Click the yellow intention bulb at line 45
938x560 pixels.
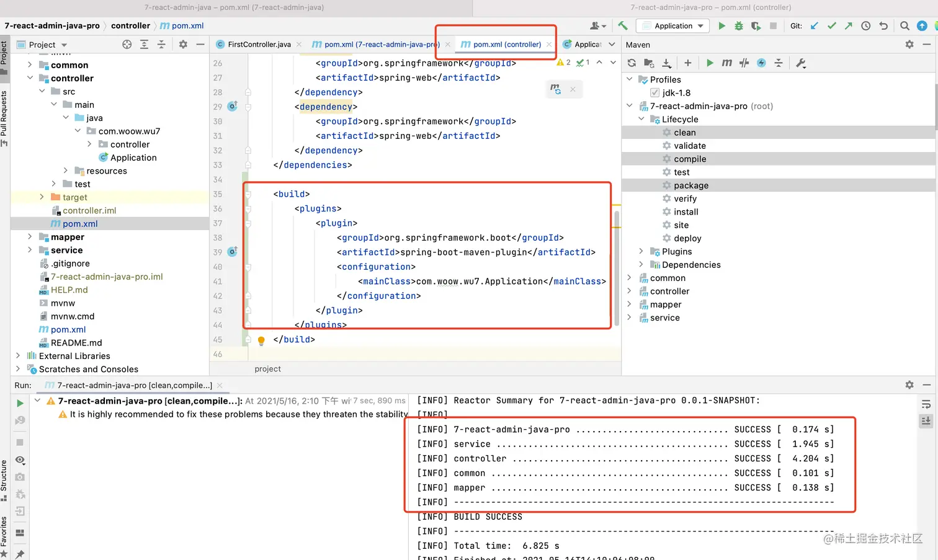coord(261,340)
